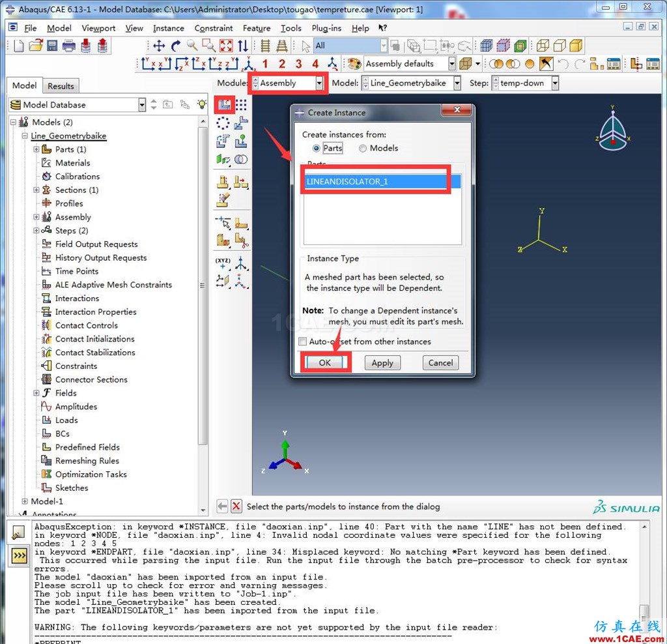Click the Print icon in toolbar
Image resolution: width=667 pixels, height=644 pixels.
(x=68, y=46)
